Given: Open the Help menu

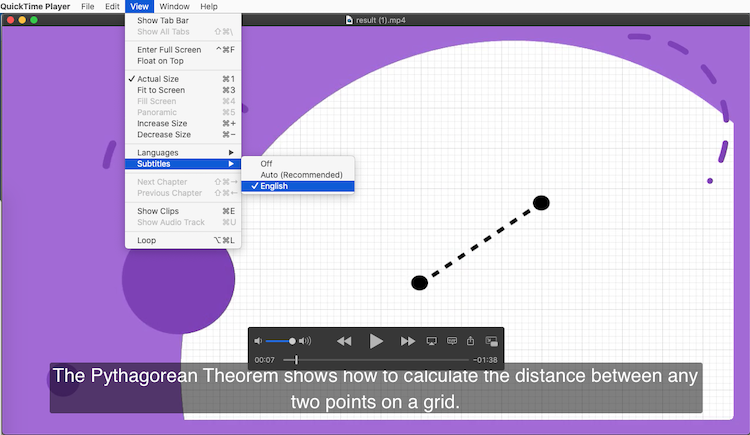Looking at the screenshot, I should pos(209,6).
